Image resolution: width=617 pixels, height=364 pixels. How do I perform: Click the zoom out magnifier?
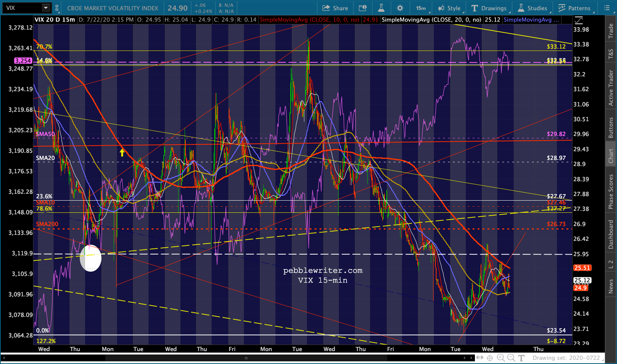pos(511,358)
